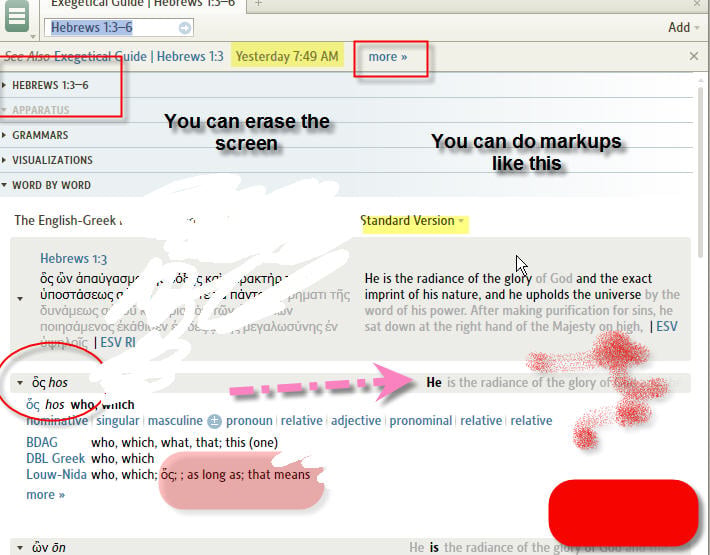Click the vertical scrollbar on the right

(x=700, y=172)
